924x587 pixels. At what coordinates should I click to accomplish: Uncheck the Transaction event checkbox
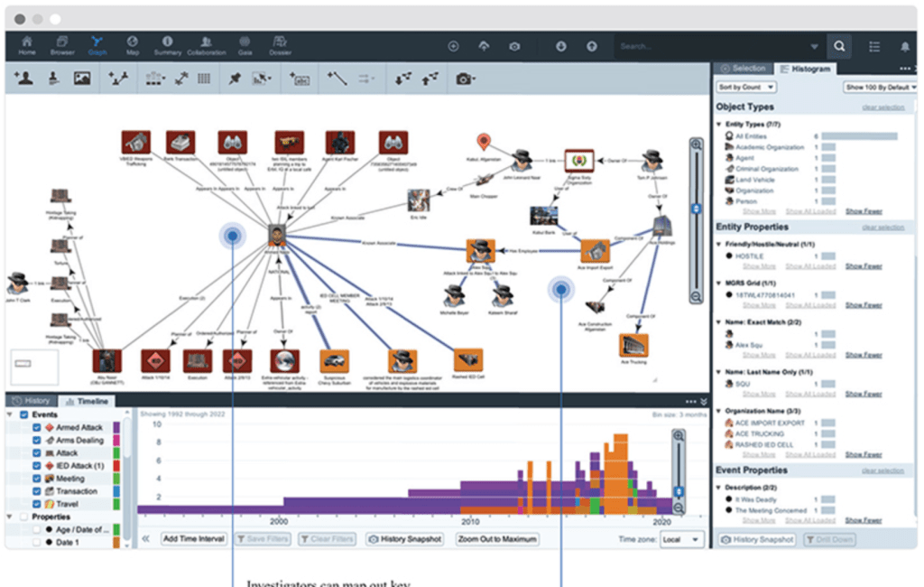click(37, 491)
